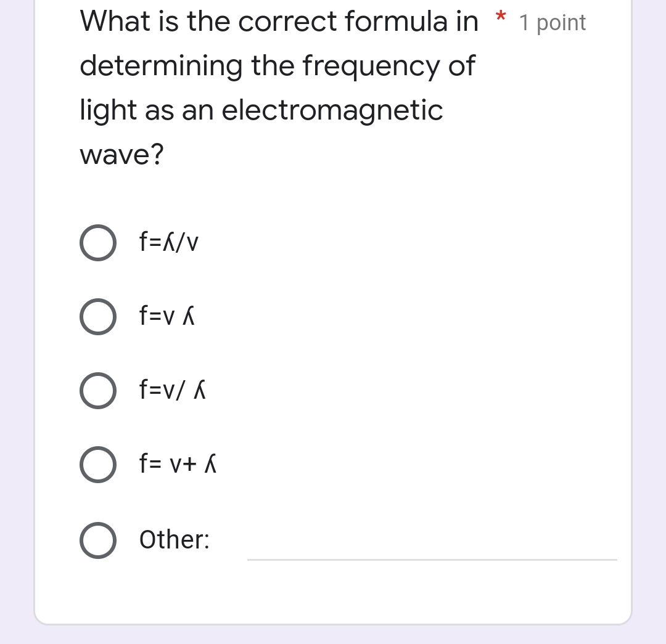Choose the correct frequency formula option f=v/ ʎ
The height and width of the screenshot is (644, 666).
click(x=97, y=390)
